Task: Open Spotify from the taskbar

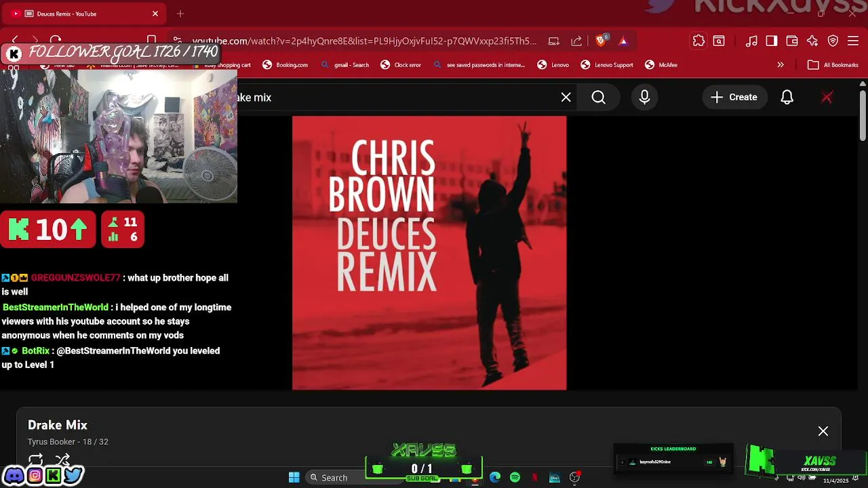Action: click(515, 478)
